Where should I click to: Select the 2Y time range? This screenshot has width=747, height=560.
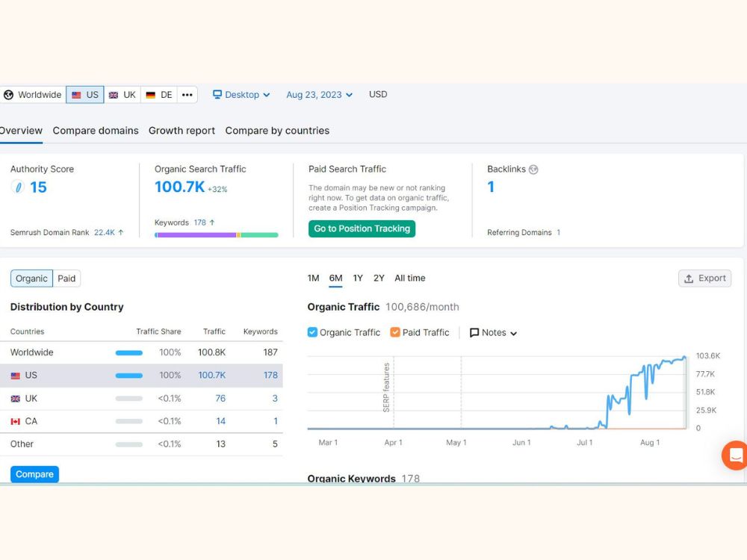pos(379,278)
